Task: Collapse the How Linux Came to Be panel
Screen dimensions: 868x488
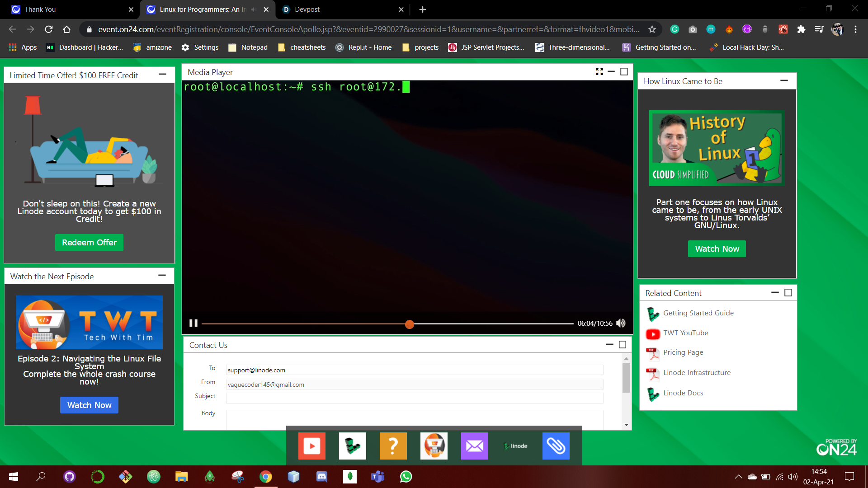Action: coord(784,80)
